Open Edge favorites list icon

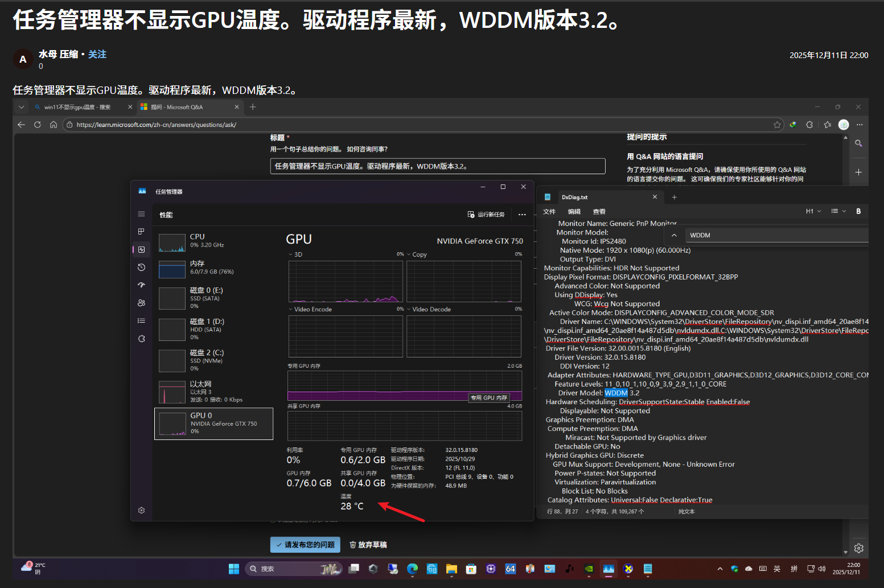(827, 125)
